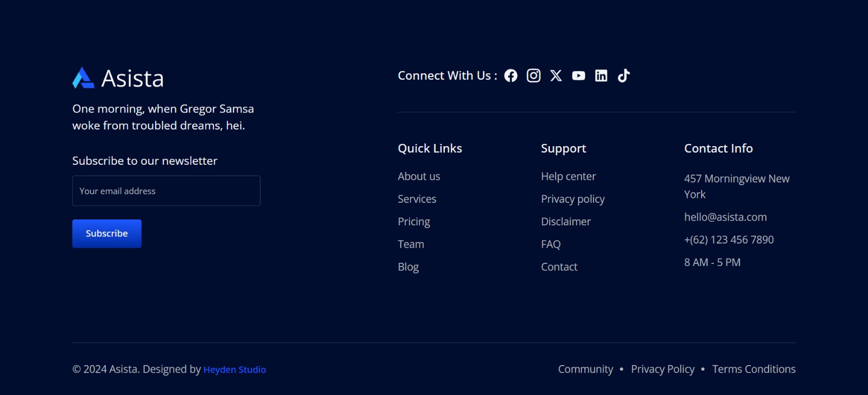
Task: Click the hello@asista.com email
Action: coord(725,217)
